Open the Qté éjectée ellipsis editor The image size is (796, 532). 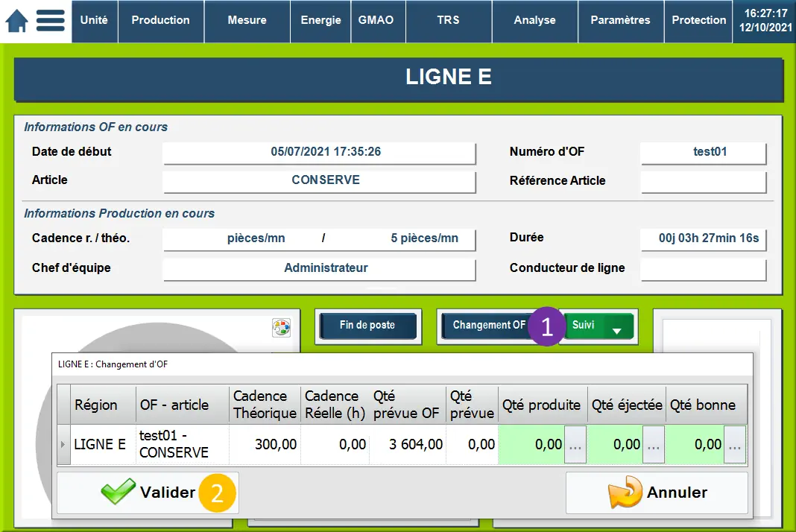tap(654, 445)
